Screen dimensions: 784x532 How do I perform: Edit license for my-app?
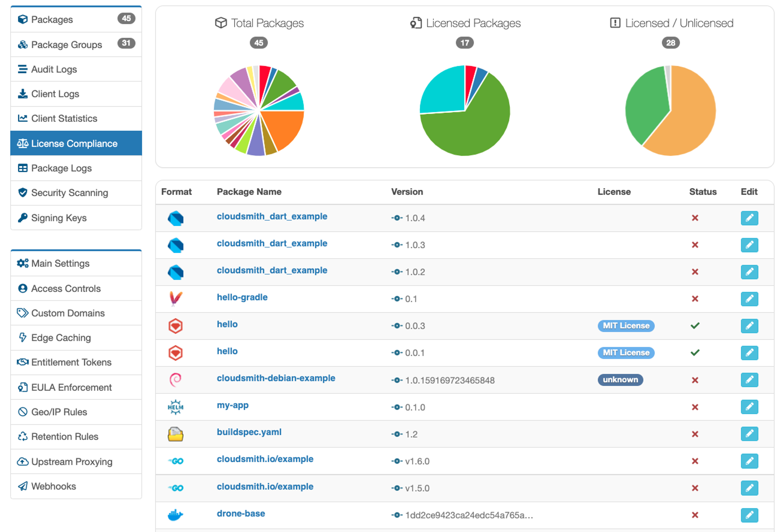[x=749, y=407]
